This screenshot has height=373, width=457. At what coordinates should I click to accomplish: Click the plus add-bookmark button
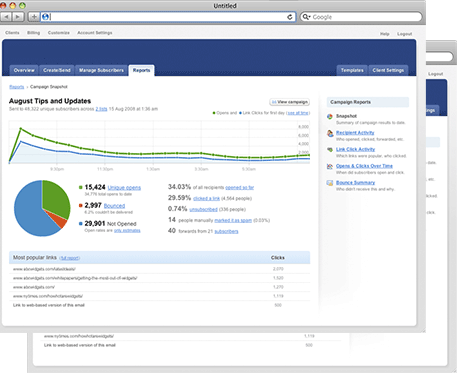pos(34,17)
